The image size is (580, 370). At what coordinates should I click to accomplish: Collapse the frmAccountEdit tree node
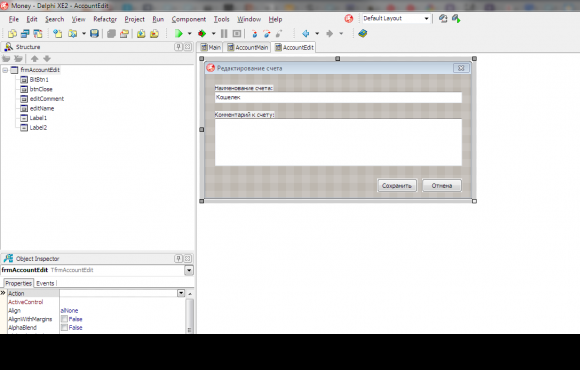(x=5, y=70)
